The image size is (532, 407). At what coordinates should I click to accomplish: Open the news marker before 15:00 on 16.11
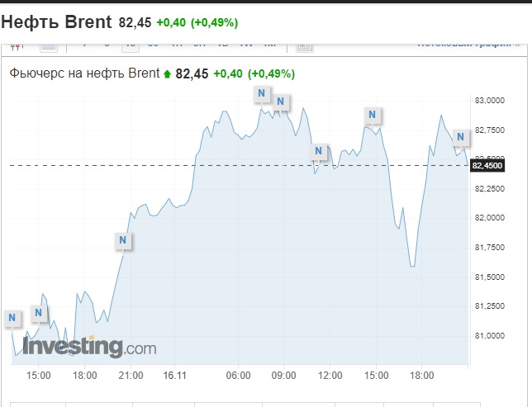click(x=373, y=115)
